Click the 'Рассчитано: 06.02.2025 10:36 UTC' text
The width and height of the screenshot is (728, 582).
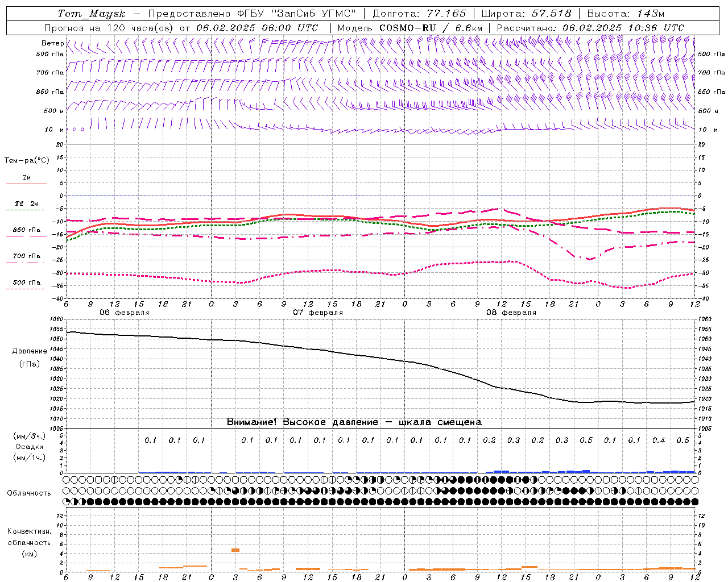590,28
